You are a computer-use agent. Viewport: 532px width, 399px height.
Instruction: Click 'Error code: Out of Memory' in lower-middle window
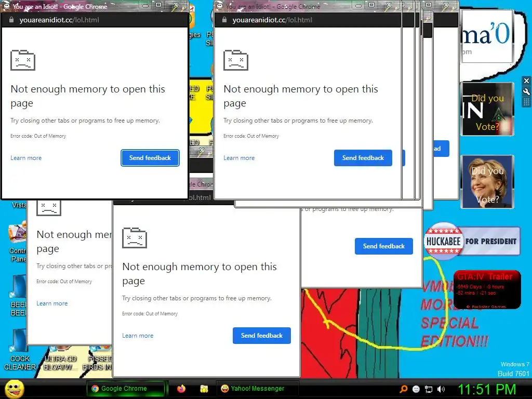(x=150, y=314)
